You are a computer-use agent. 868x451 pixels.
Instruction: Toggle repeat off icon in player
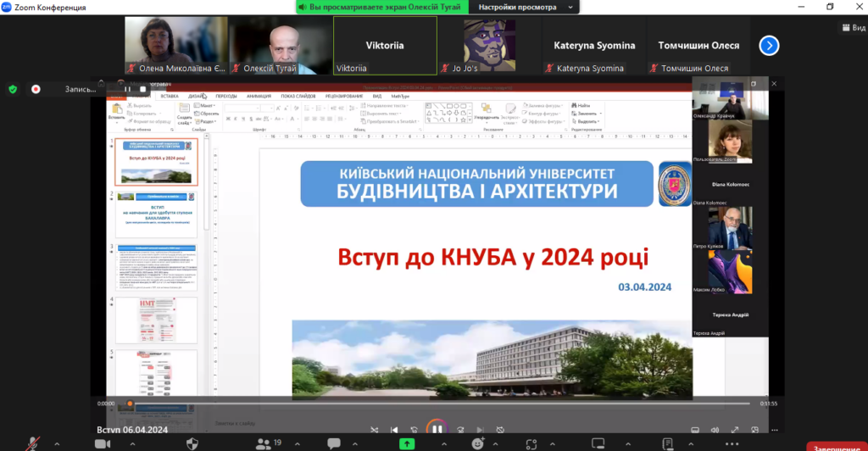[500, 430]
